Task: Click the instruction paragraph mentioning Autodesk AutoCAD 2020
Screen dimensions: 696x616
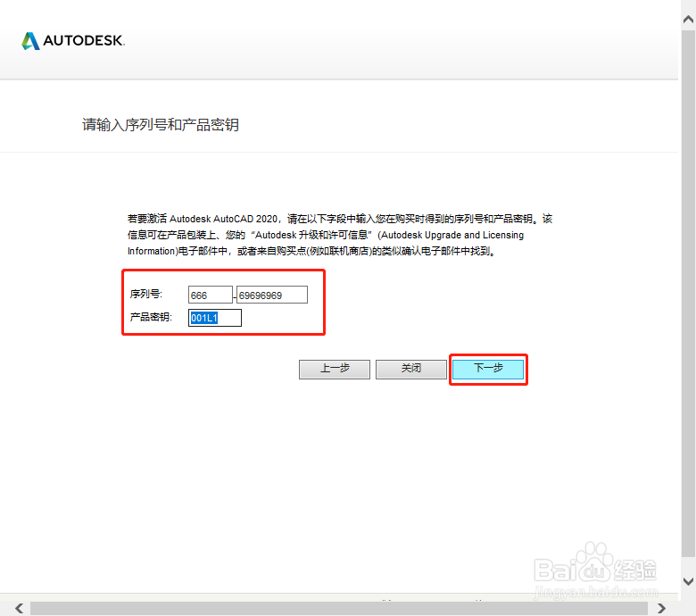Action: pos(340,235)
